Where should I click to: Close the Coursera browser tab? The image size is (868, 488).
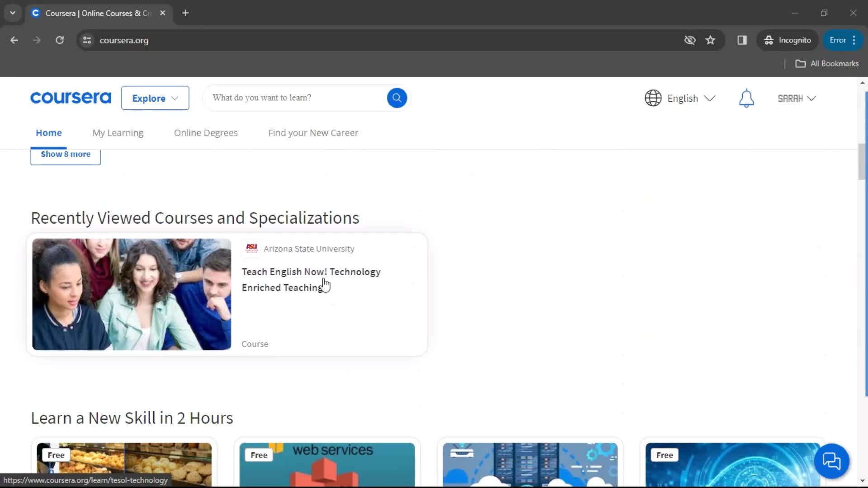point(163,13)
